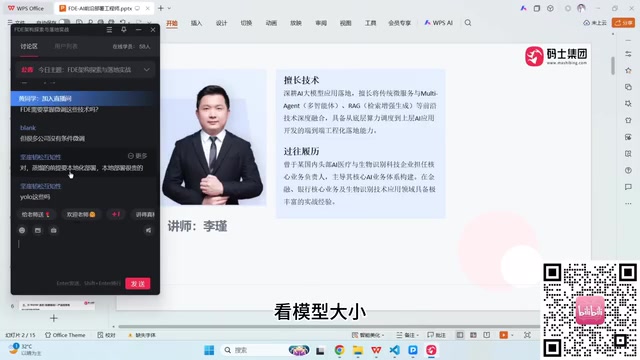Click the WPS AI icon in title bar
This screenshot has width=640, height=360.
[523, 8]
